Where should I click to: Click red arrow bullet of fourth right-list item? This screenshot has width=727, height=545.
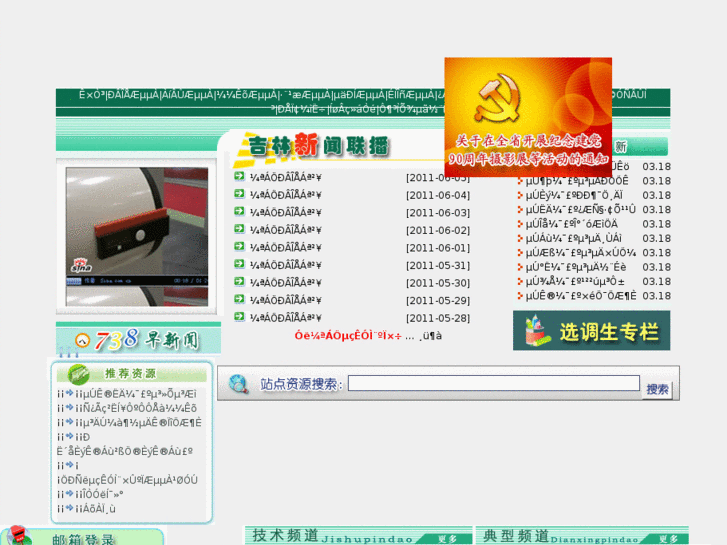click(x=520, y=209)
